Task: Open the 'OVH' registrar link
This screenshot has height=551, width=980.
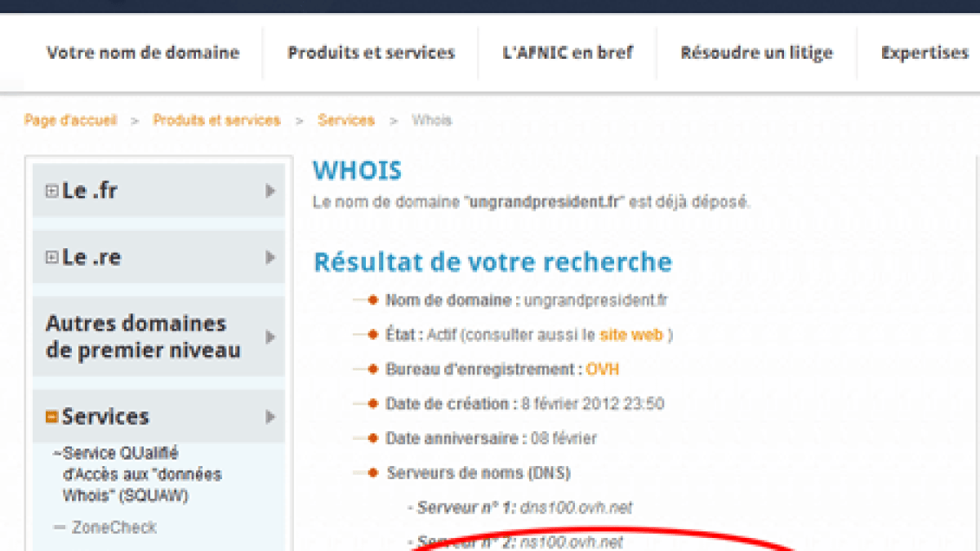Action: click(603, 369)
